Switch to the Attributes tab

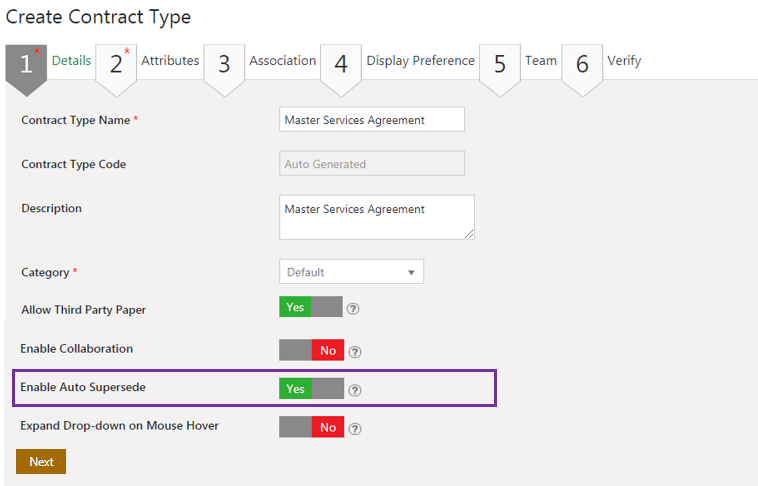[x=170, y=61]
